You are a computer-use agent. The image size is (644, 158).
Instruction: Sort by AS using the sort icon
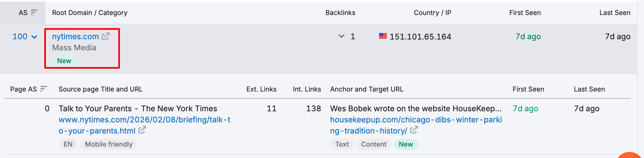click(34, 13)
